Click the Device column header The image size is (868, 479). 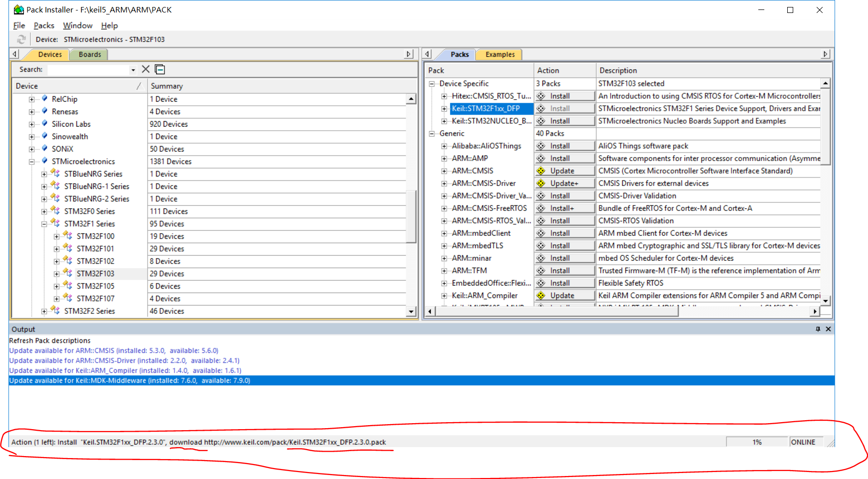[80, 86]
